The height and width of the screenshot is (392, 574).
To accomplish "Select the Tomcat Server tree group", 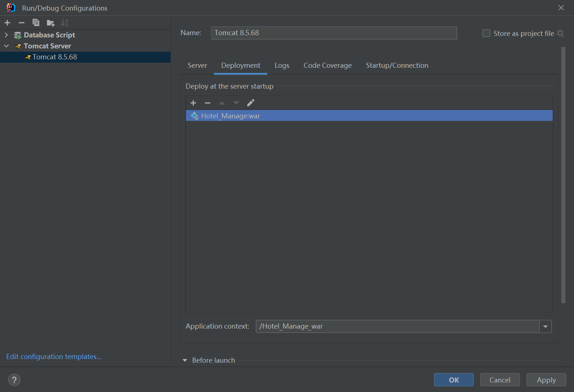I will click(x=85, y=46).
